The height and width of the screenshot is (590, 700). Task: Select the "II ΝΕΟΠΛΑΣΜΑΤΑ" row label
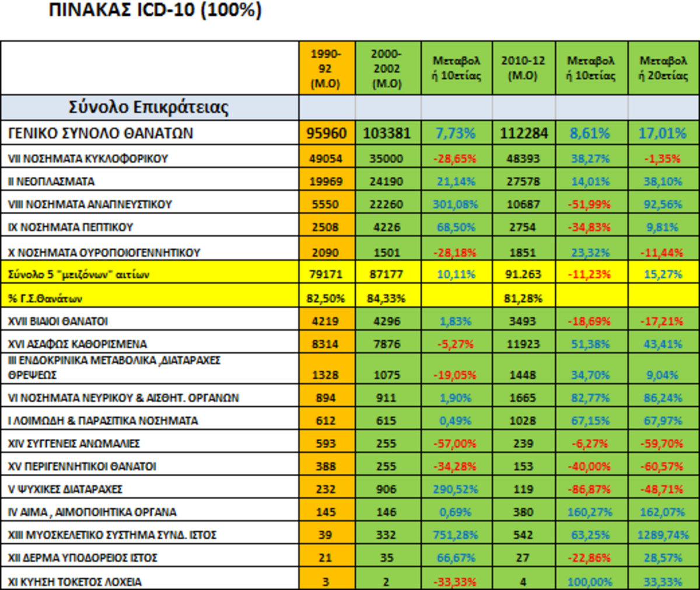point(51,181)
